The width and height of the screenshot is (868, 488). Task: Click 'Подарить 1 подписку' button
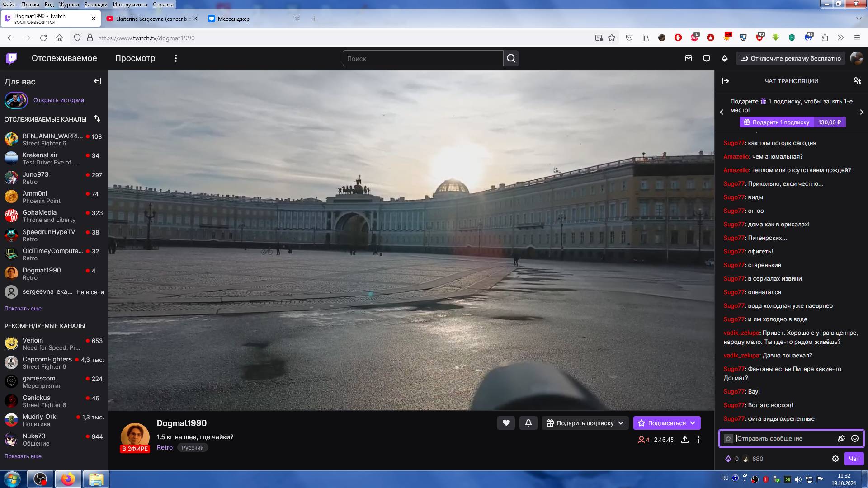[x=776, y=122]
